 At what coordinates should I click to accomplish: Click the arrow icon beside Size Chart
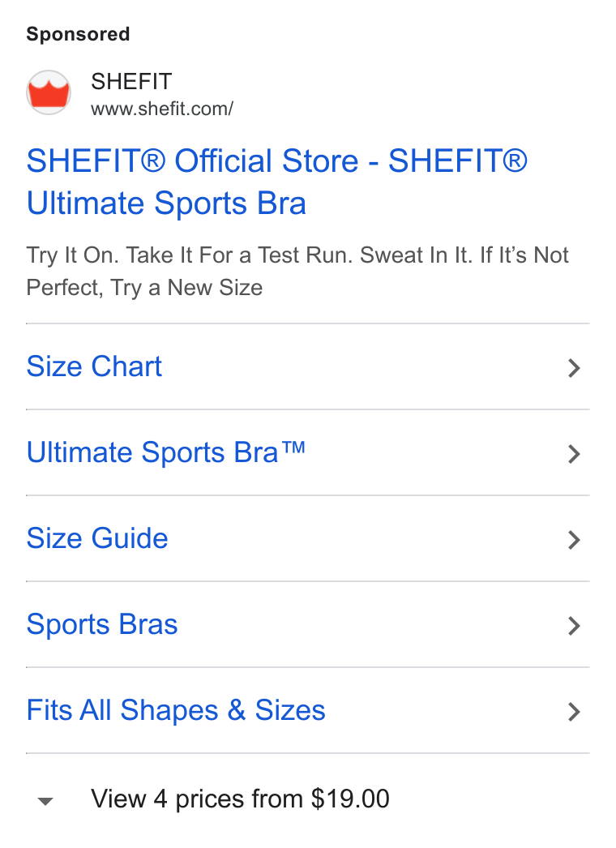[x=574, y=368]
